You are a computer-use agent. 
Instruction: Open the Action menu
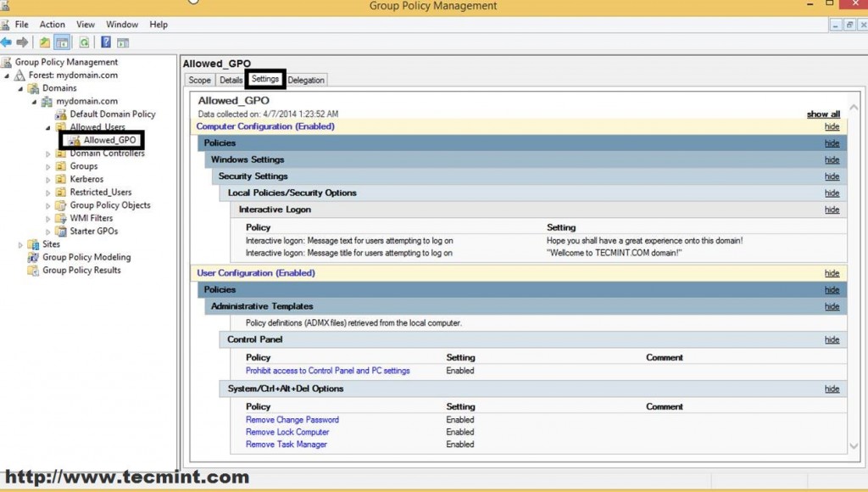[52, 25]
